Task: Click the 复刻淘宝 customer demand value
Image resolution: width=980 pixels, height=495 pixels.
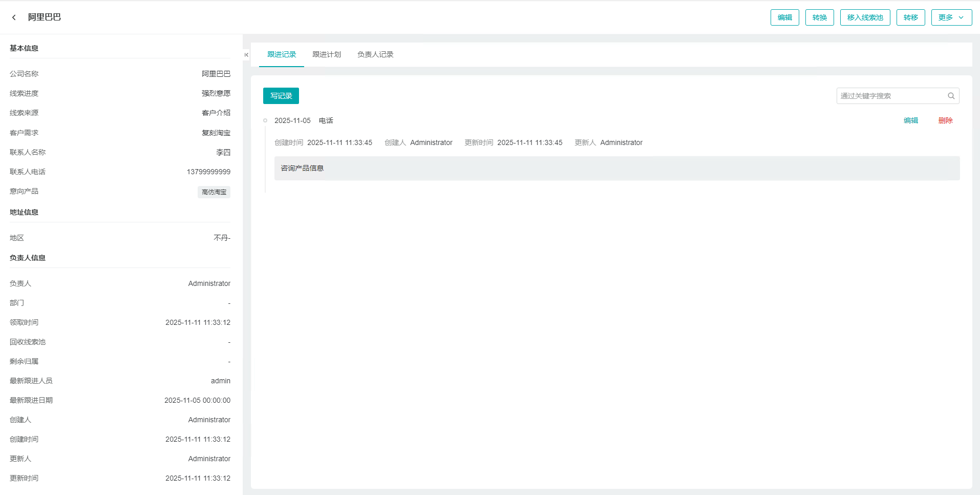Action: [216, 133]
